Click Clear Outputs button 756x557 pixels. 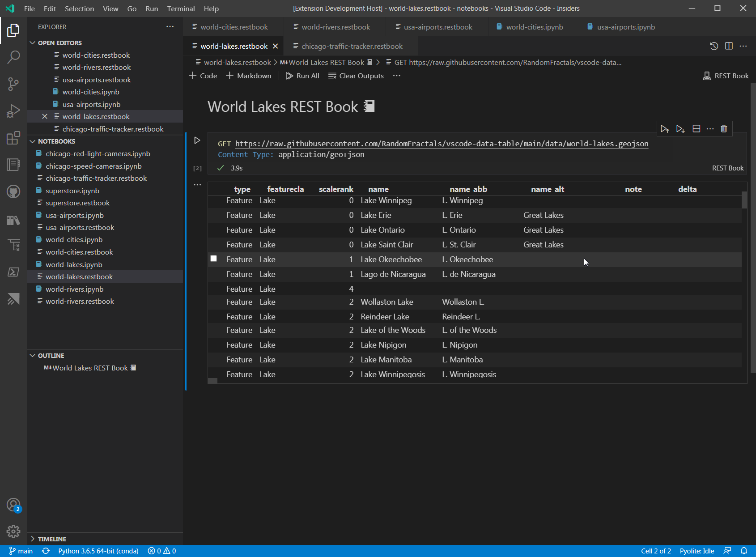[x=356, y=76]
